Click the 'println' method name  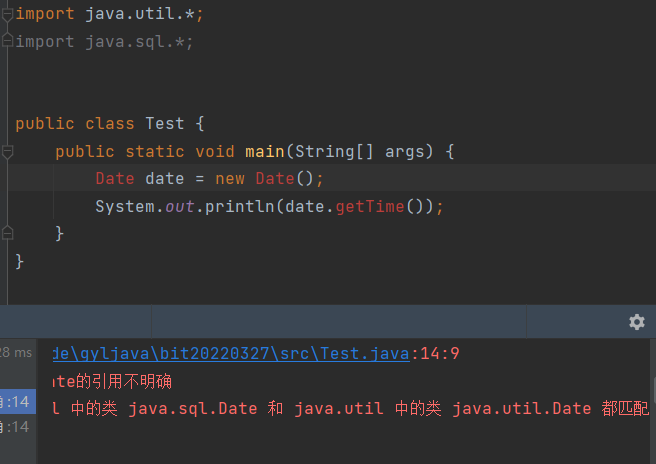(239, 207)
